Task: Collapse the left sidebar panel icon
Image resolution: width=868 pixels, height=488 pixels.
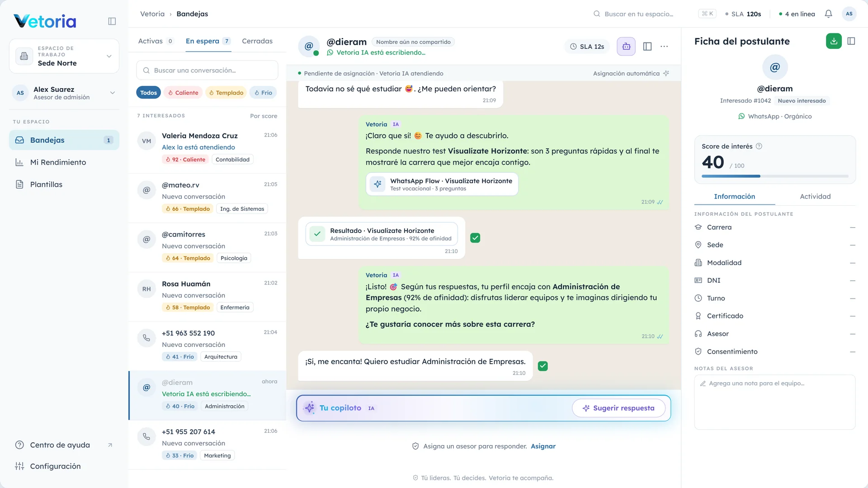Action: [112, 21]
